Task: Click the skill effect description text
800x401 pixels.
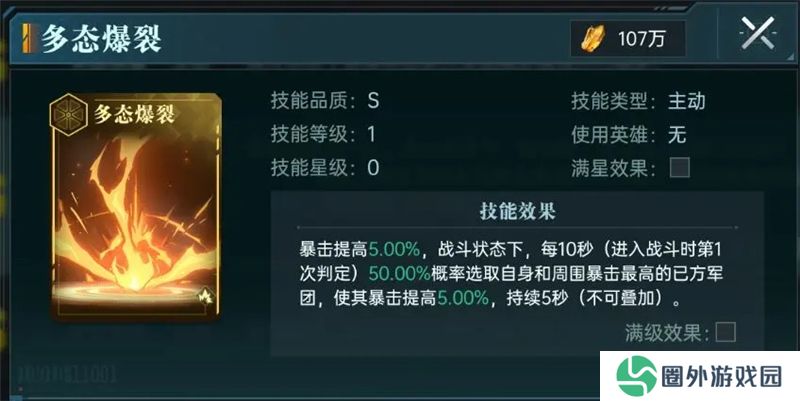Action: pyautogui.click(x=511, y=273)
